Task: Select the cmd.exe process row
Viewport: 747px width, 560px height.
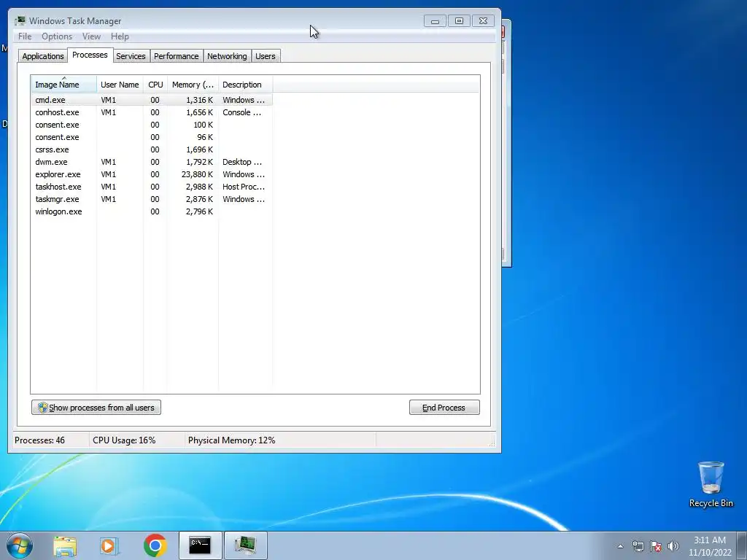Action: (152, 100)
